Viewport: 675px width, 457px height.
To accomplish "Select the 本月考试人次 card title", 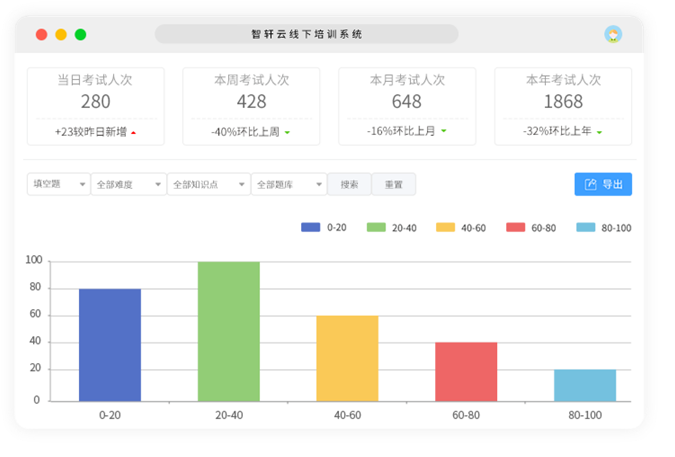I will point(407,80).
